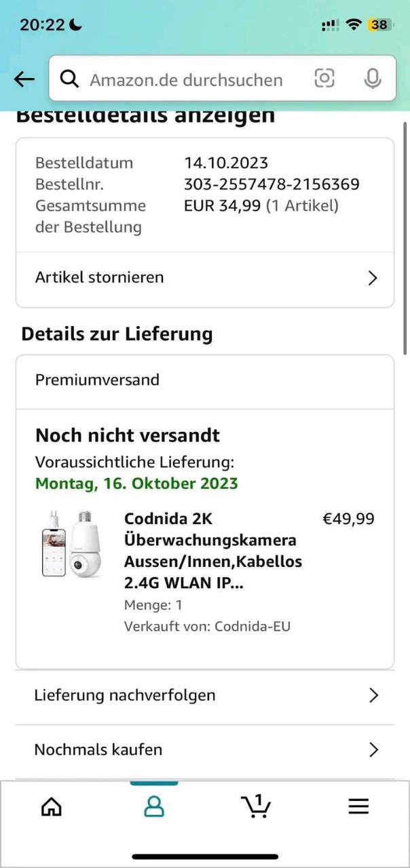Go to Home tab icon
This screenshot has width=410, height=868.
(52, 806)
